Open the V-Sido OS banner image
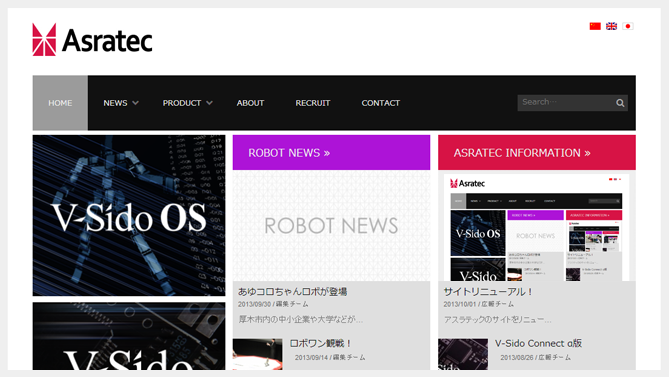Screen dimensions: 669x377 point(129,215)
